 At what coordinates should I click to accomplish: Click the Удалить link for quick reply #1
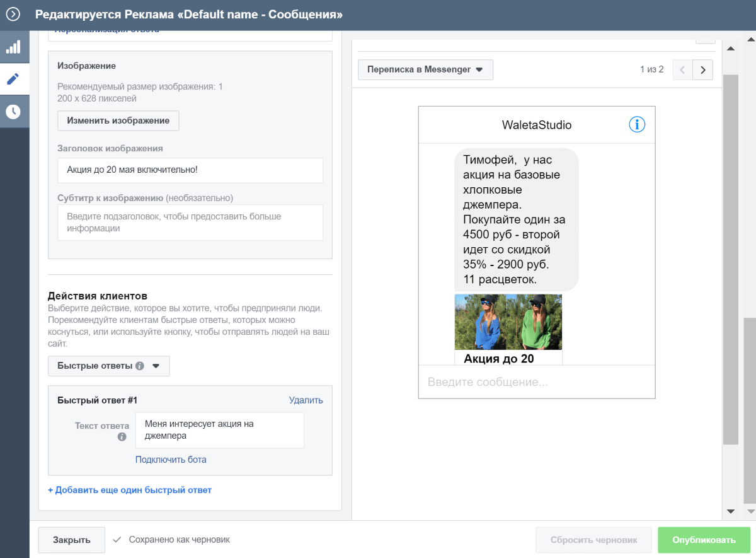pyautogui.click(x=306, y=400)
